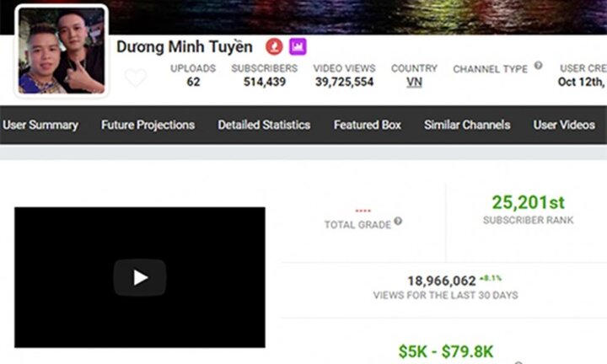Click the 39,725,554 video views value
Image resolution: width=607 pixels, height=364 pixels.
click(x=344, y=82)
